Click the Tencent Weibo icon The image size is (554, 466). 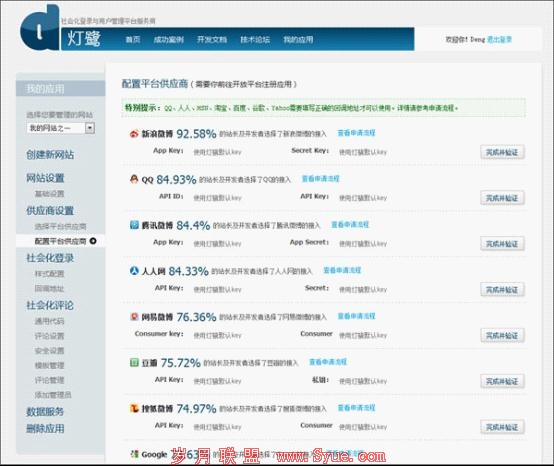click(134, 225)
